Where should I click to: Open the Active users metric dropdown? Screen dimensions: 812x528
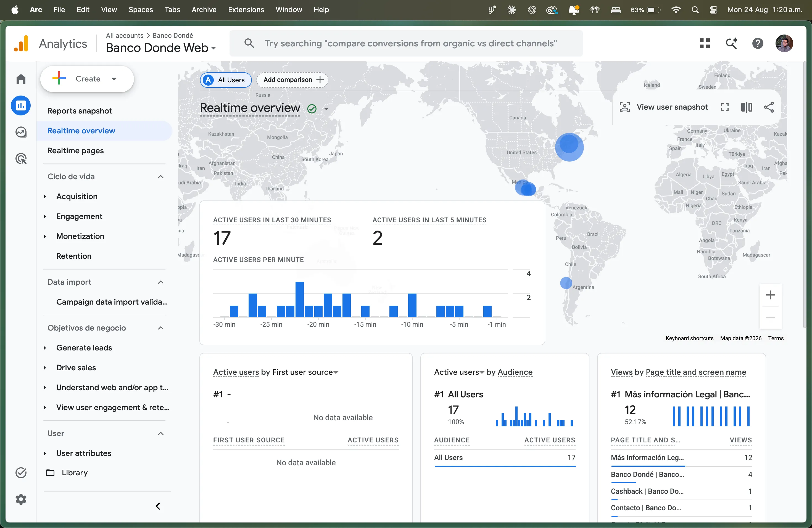[x=459, y=372]
